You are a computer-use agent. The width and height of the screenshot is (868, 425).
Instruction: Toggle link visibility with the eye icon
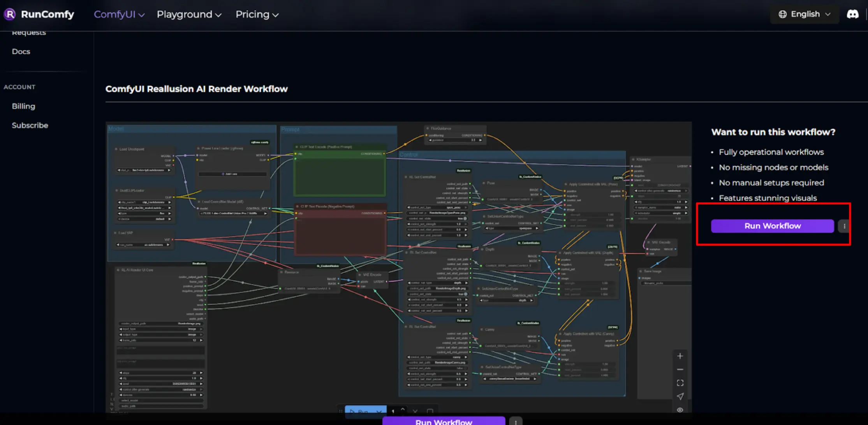point(680,410)
